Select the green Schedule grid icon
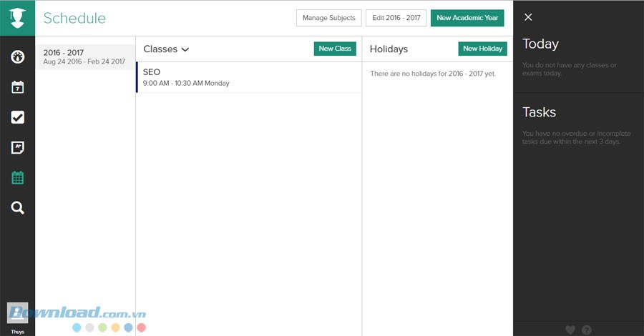The width and height of the screenshot is (644, 336). (x=18, y=178)
